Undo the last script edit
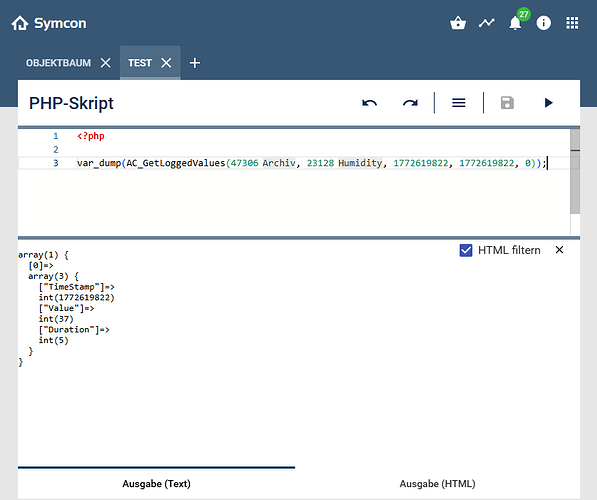 click(369, 103)
